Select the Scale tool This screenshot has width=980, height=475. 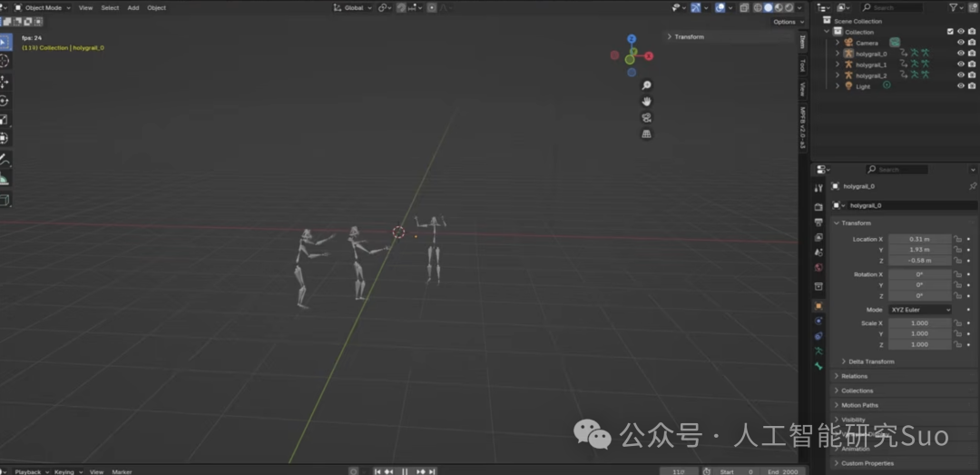[5, 120]
